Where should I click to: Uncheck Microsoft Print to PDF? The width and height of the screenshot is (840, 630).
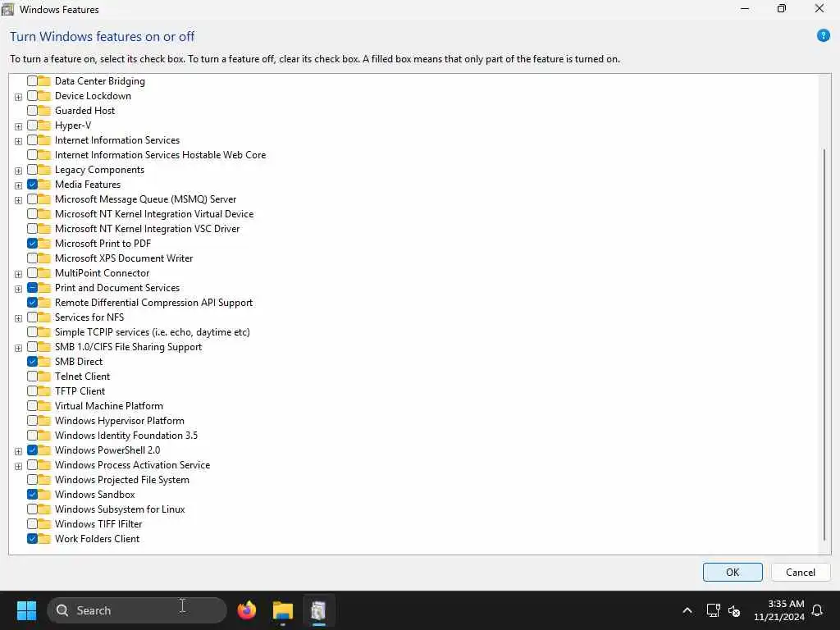pos(32,243)
